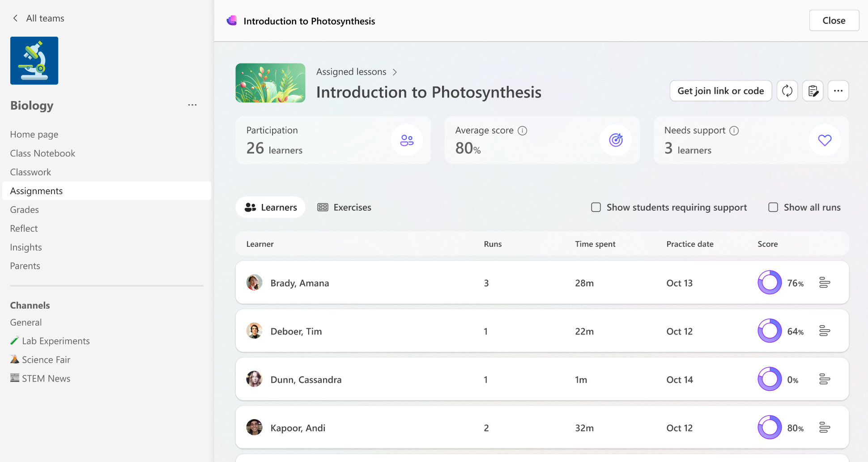Click the 32m time spent value
Viewport: 868px width, 462px height.
point(584,428)
